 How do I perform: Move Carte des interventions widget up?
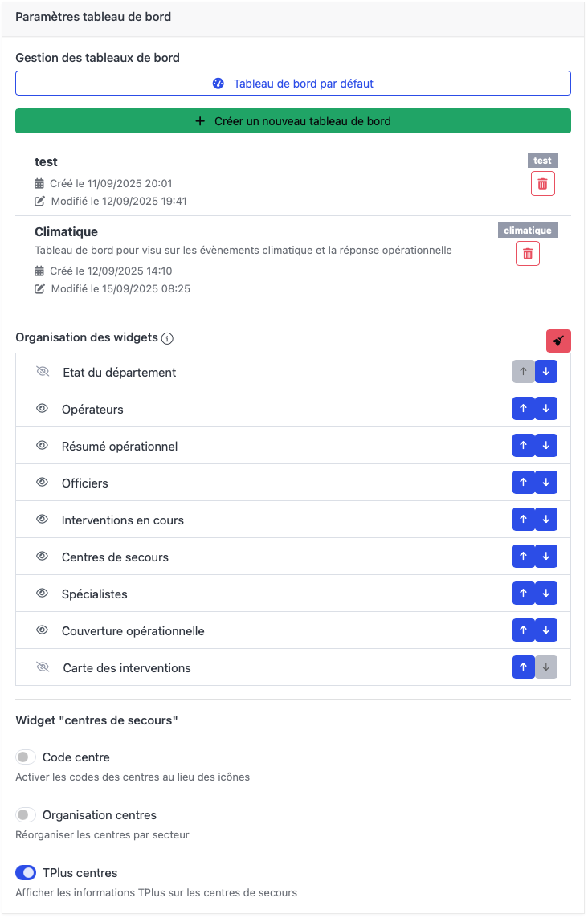pyautogui.click(x=523, y=667)
